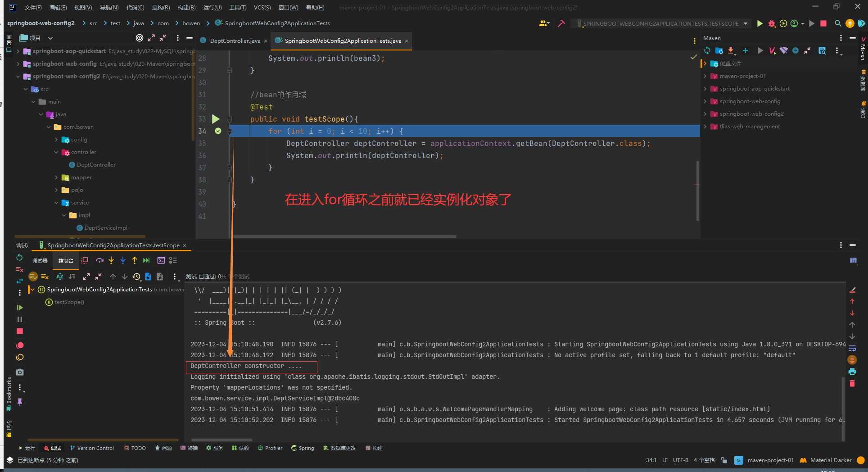View breakpoints red circles icon
This screenshot has width=868, height=472.
tap(19, 345)
